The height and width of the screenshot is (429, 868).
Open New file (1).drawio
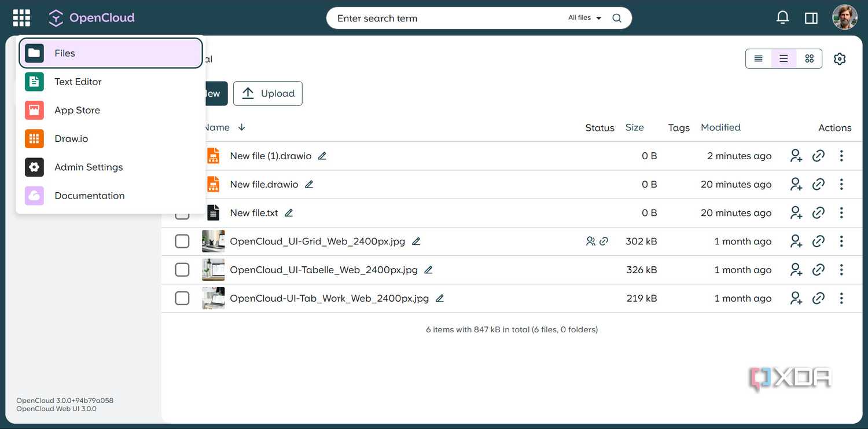pos(271,156)
